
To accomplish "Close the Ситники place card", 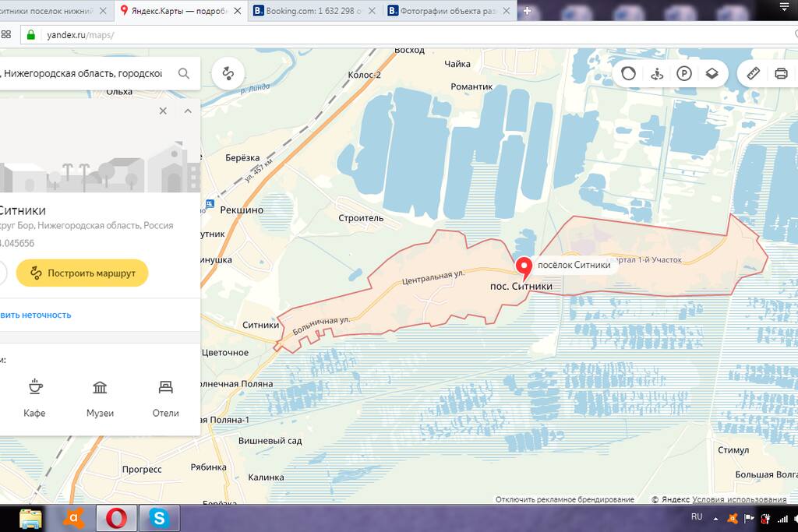I will [x=163, y=111].
